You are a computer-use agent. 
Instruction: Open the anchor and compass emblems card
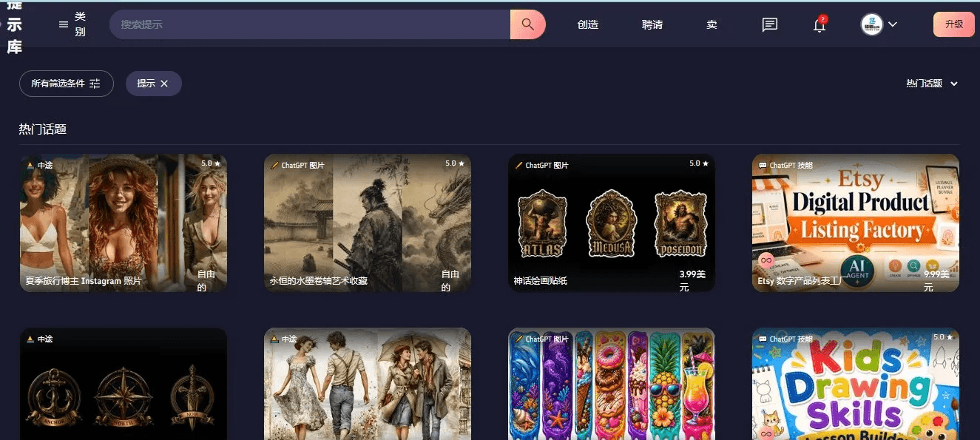(x=124, y=384)
